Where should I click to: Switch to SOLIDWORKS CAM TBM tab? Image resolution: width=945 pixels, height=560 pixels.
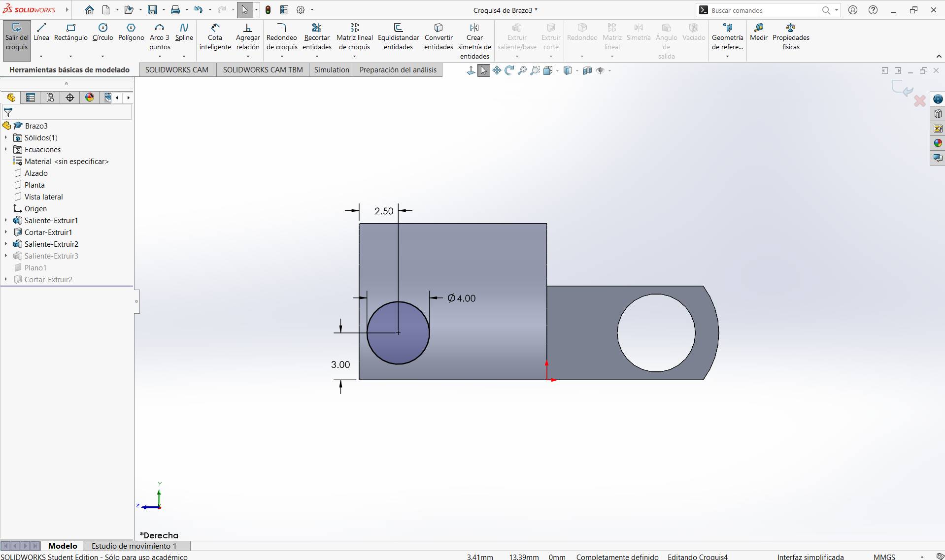263,70
